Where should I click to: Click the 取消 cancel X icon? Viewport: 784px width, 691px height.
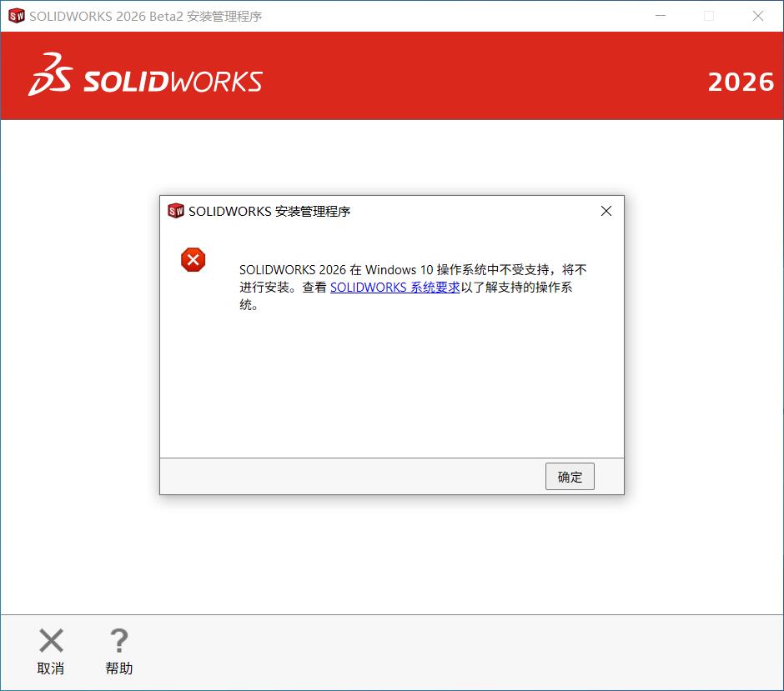coord(51,640)
